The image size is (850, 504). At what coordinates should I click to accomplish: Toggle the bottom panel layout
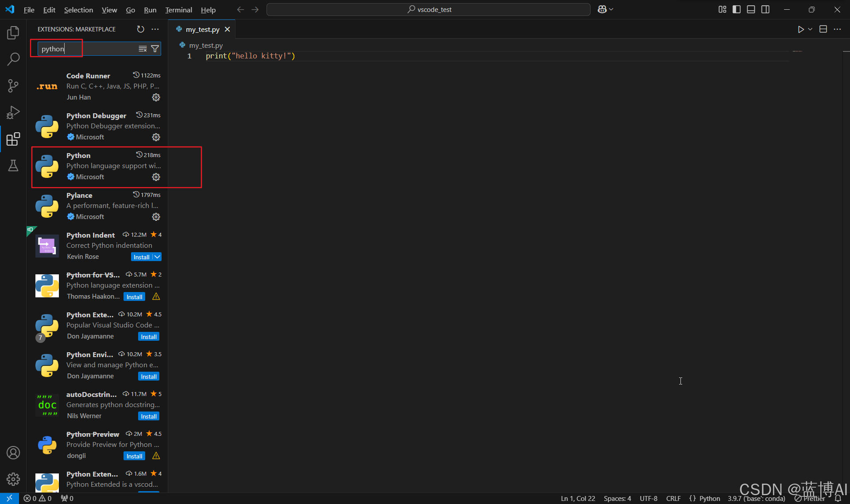coord(751,9)
